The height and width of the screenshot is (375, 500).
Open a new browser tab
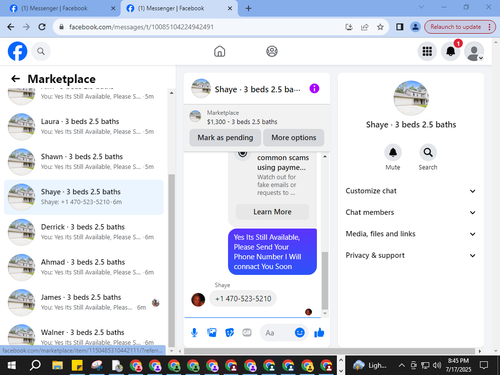(x=248, y=8)
